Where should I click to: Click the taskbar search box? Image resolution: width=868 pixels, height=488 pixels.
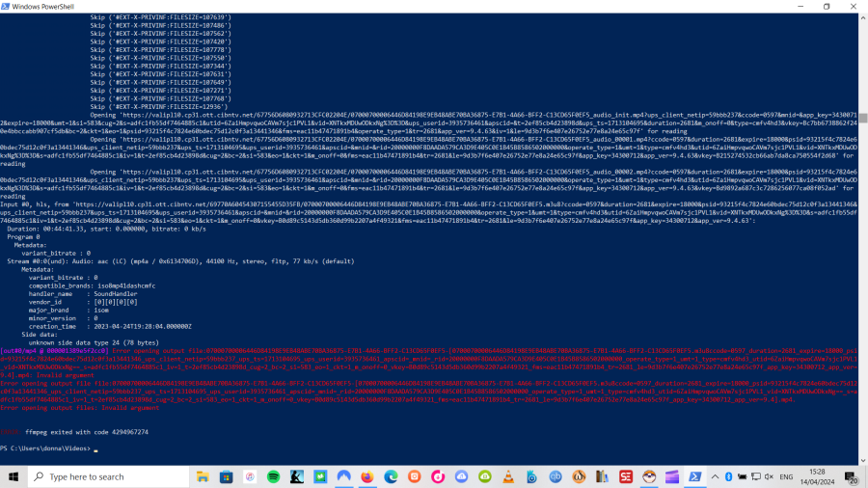[108, 477]
